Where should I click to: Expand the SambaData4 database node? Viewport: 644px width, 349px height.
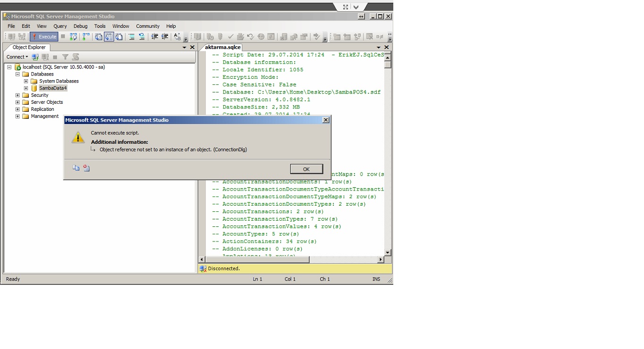point(26,88)
